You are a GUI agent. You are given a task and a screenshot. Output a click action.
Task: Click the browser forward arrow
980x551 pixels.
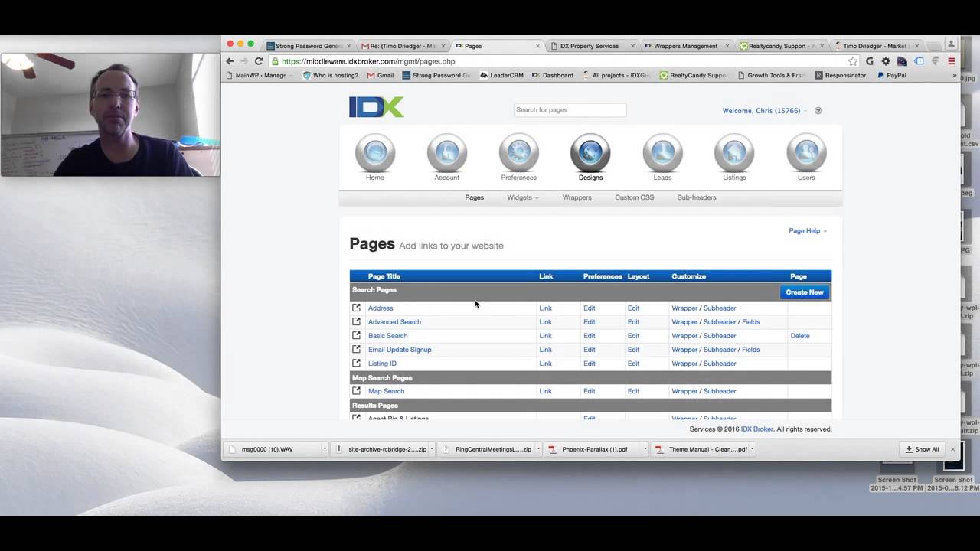pyautogui.click(x=244, y=61)
